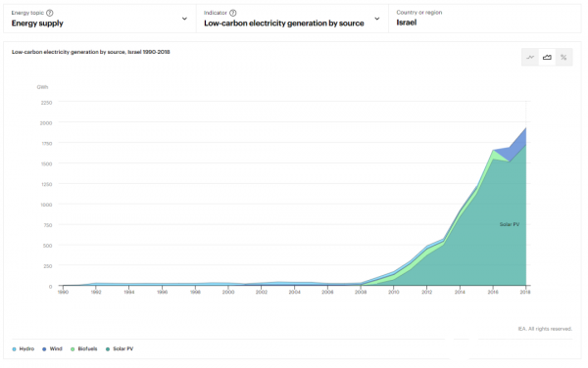Click the Hydro legend dot
Screen dimensions: 588x368
pos(15,348)
